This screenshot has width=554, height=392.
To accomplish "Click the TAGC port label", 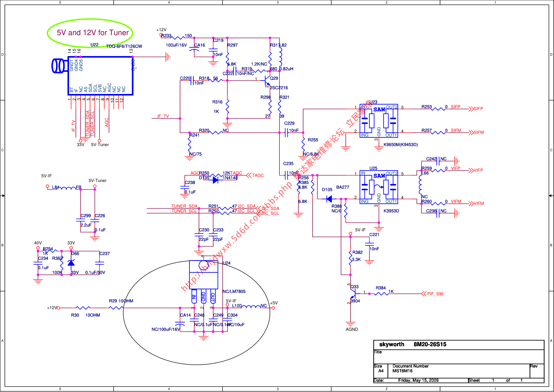I will (255, 175).
